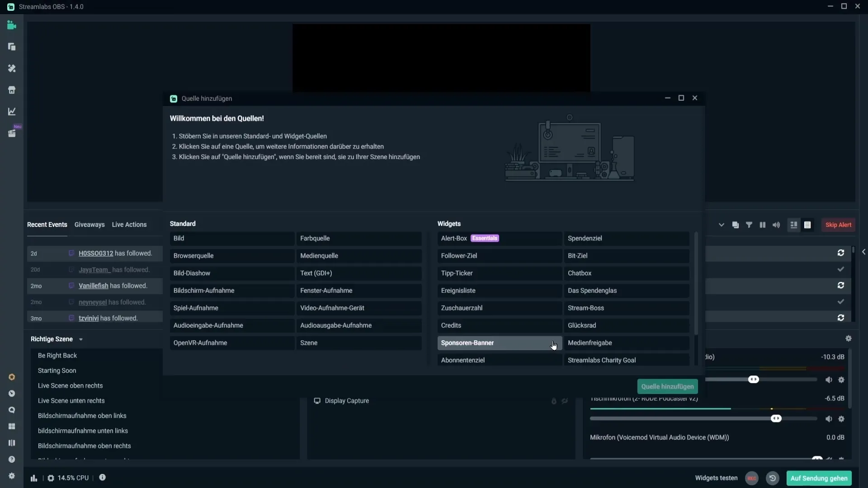The width and height of the screenshot is (868, 488).
Task: Mute the Tischmikrofon RODE Podcaster source
Action: (829, 419)
